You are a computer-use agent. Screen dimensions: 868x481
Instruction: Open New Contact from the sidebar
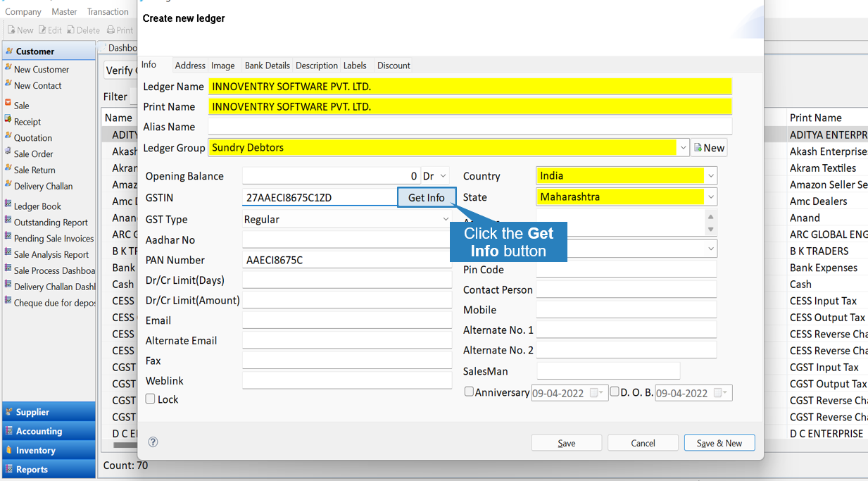pyautogui.click(x=38, y=85)
